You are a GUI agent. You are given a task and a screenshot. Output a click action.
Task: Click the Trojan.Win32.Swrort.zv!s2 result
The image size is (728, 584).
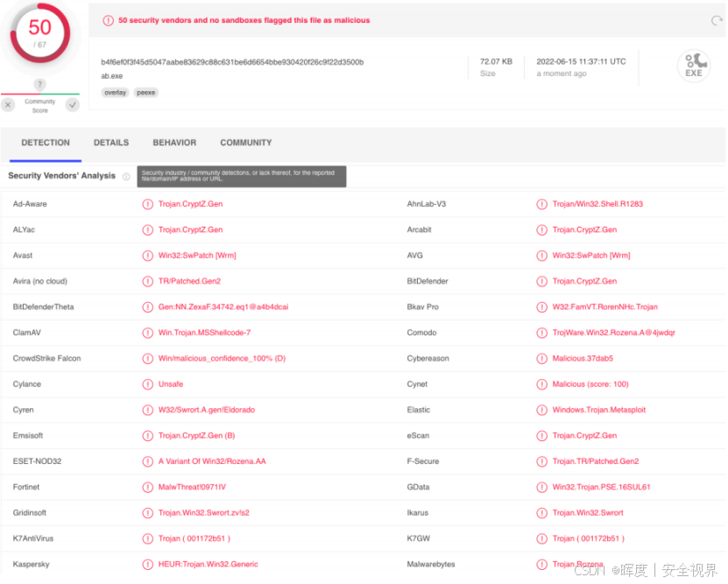pyautogui.click(x=204, y=513)
